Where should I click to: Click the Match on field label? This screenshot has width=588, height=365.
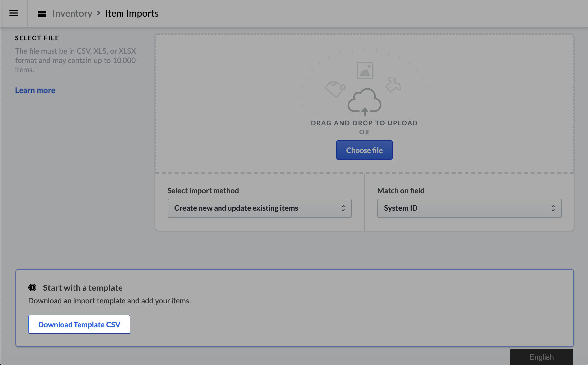tap(401, 191)
